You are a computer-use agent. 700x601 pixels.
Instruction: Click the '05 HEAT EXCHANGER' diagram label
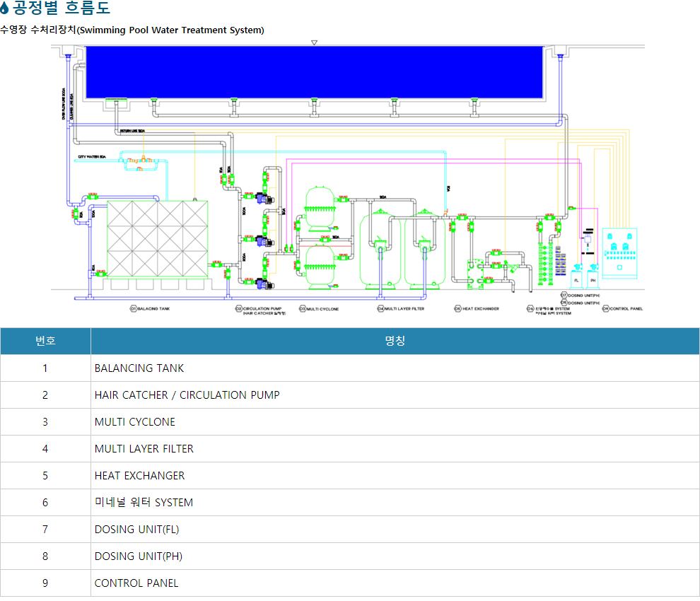477,308
